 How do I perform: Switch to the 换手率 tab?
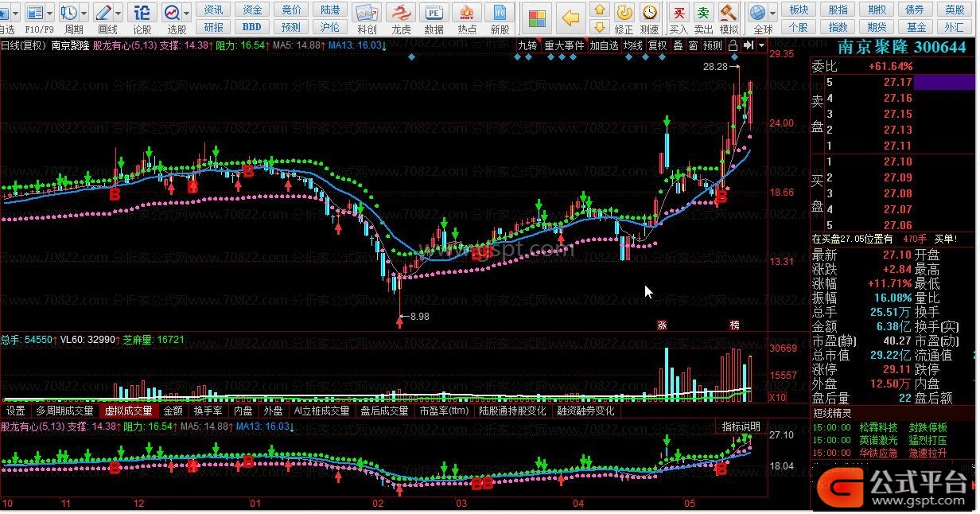pyautogui.click(x=208, y=411)
